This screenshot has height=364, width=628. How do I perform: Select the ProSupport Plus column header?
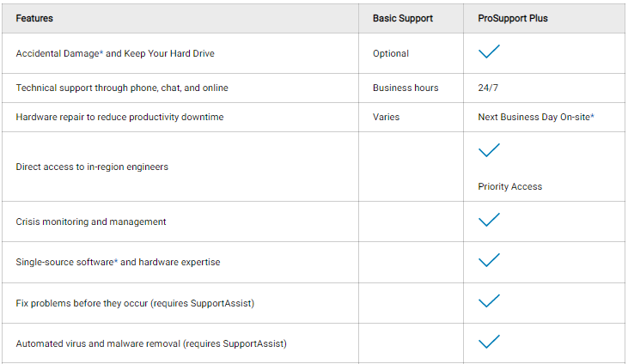point(513,18)
